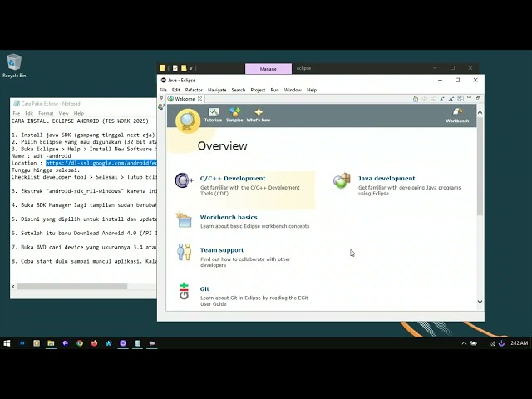The image size is (532, 399).
Task: Click the Welcome page scroll down arrow
Action: click(x=480, y=302)
